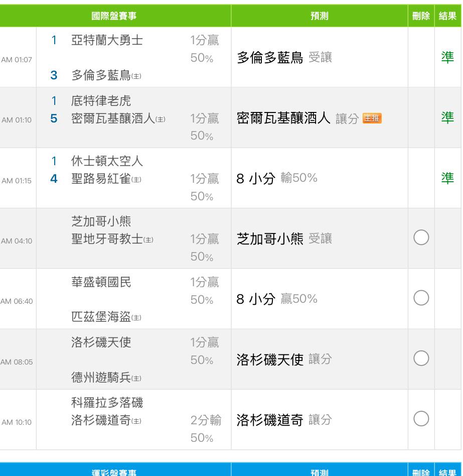Viewport: 463px width, 476px height.
Task: Open team 底特律老虎
Action: pos(101,100)
